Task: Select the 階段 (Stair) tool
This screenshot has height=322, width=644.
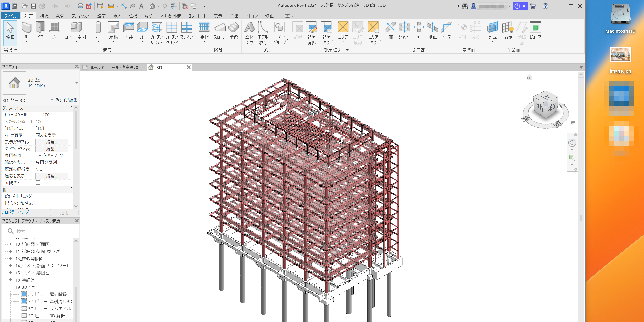Action: click(x=234, y=30)
